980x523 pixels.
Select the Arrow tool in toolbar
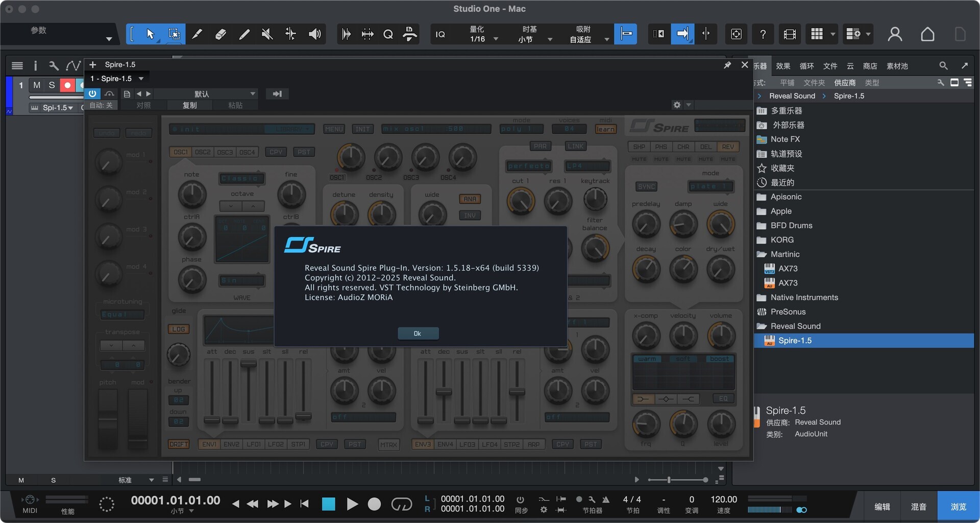pyautogui.click(x=150, y=34)
